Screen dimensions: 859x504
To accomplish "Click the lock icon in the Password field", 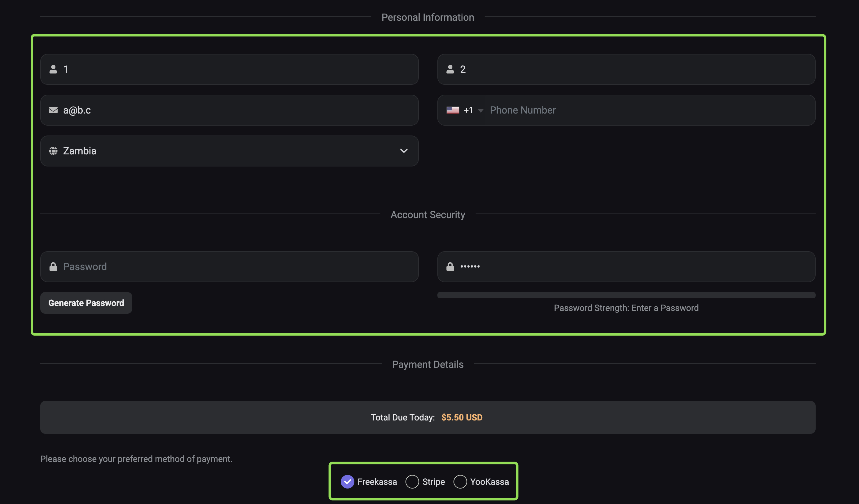I will pos(53,267).
